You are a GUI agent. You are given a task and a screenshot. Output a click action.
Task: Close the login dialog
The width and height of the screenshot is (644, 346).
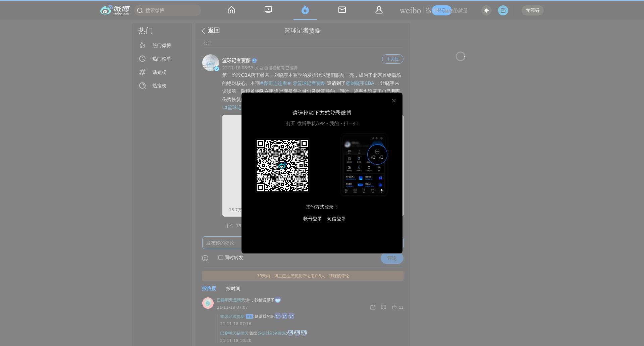[x=394, y=101]
